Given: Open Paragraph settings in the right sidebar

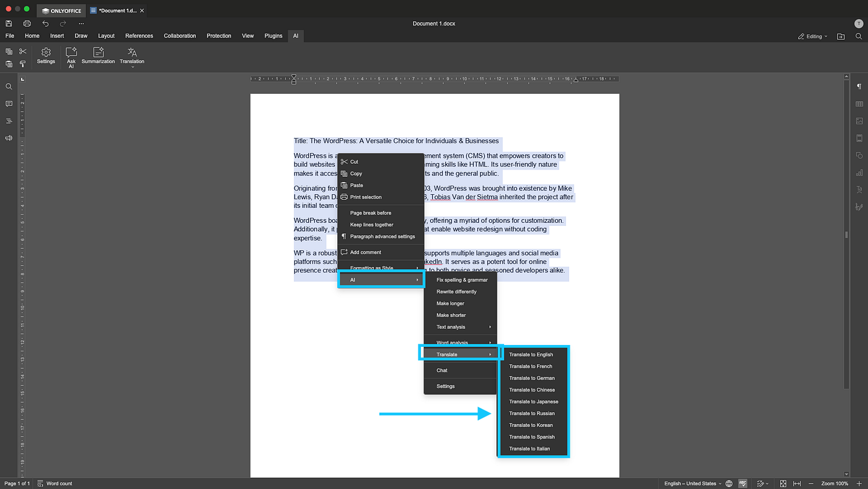Looking at the screenshot, I should pyautogui.click(x=859, y=87).
